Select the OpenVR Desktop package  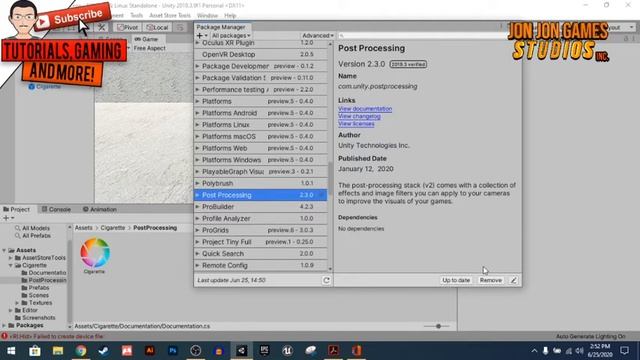click(260, 54)
